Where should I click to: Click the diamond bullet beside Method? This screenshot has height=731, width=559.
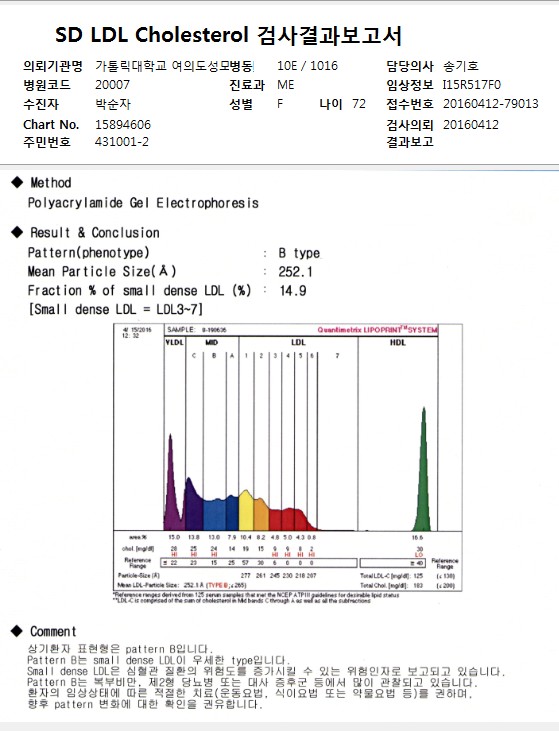(x=17, y=182)
